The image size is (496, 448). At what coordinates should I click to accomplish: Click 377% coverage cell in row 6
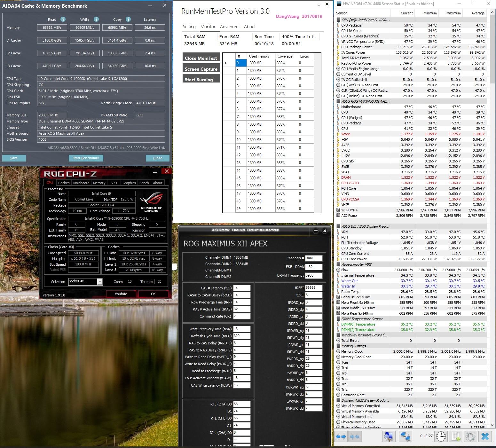pos(286,109)
